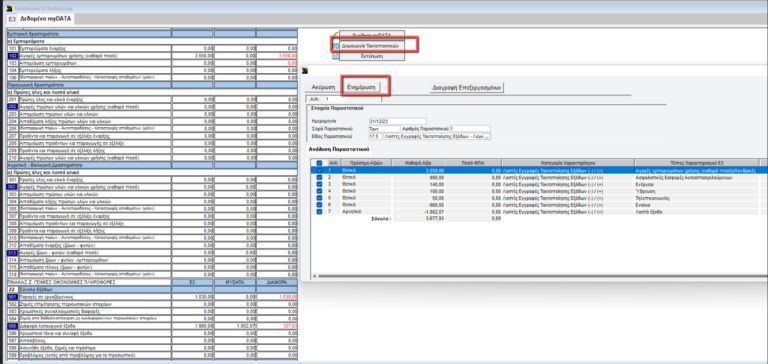This screenshot has height=364, width=768.
Task: Click the app icon of the dialog window
Action: point(305,71)
